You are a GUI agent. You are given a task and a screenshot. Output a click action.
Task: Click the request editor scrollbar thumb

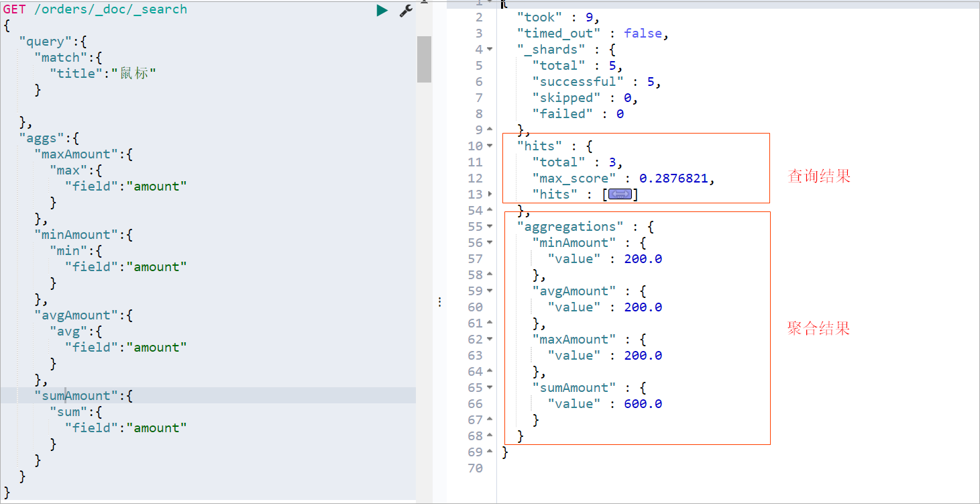click(424, 59)
